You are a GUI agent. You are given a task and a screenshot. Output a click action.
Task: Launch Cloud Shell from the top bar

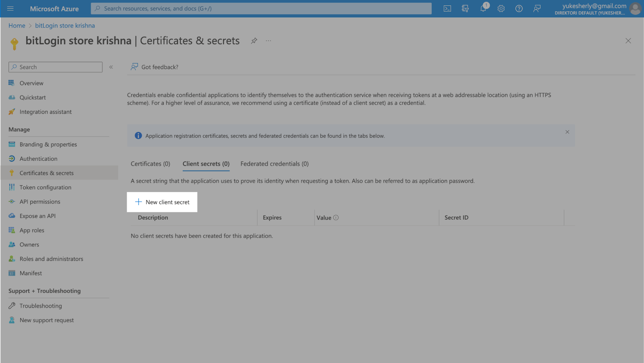click(447, 8)
